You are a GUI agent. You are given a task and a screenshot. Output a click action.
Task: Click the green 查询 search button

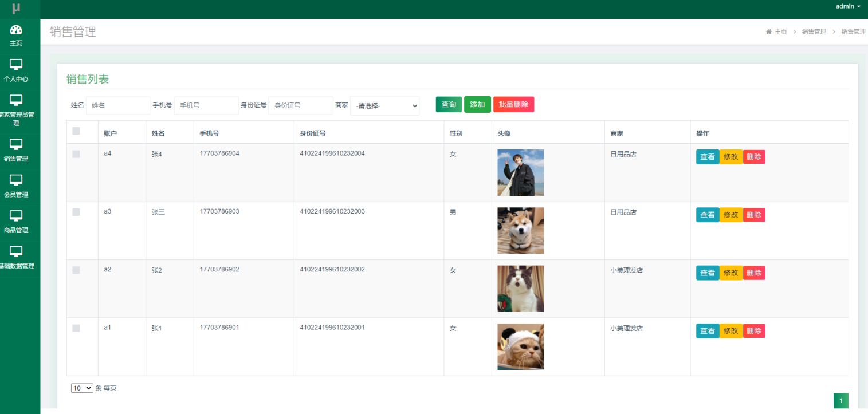coord(449,104)
